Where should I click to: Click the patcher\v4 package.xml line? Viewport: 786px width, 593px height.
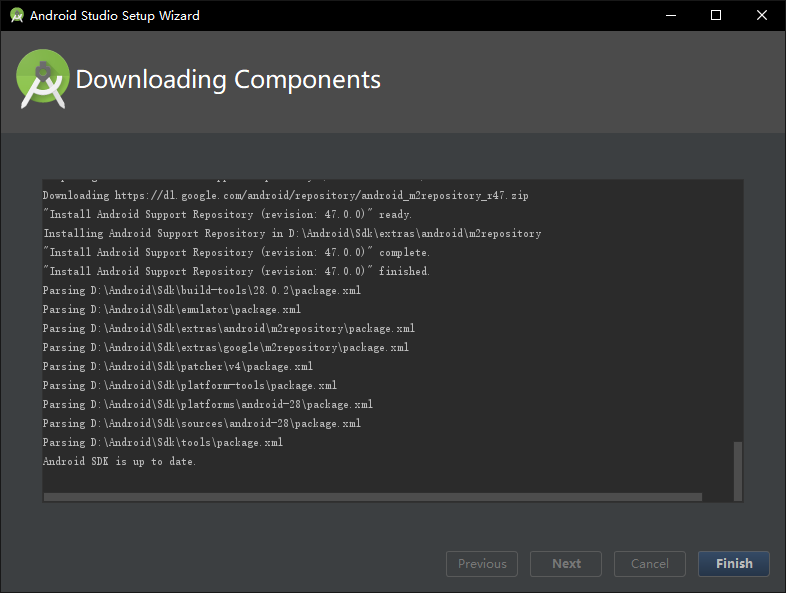point(177,366)
